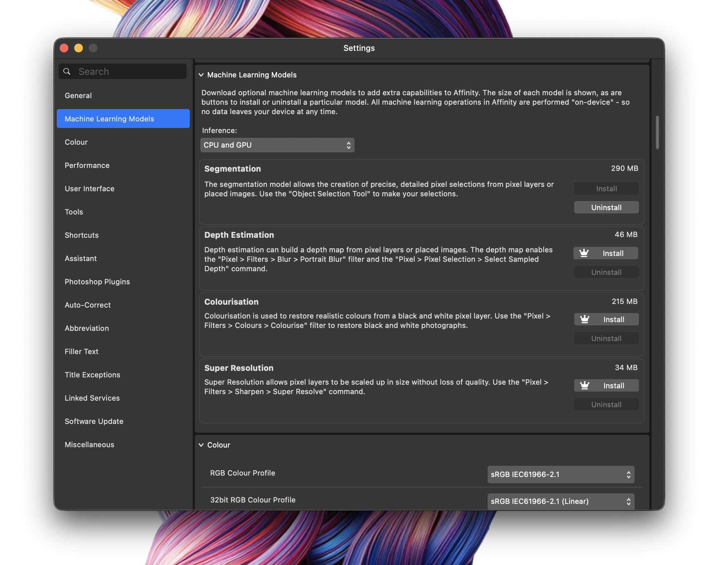Click the yellow minimize window button

coord(79,48)
